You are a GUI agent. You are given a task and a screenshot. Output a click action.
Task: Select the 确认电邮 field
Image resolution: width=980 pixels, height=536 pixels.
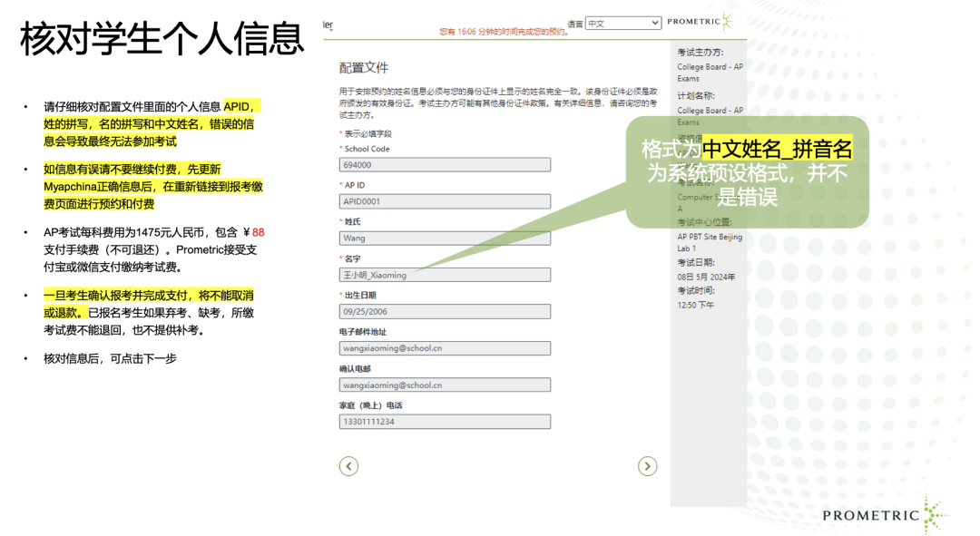pos(445,385)
